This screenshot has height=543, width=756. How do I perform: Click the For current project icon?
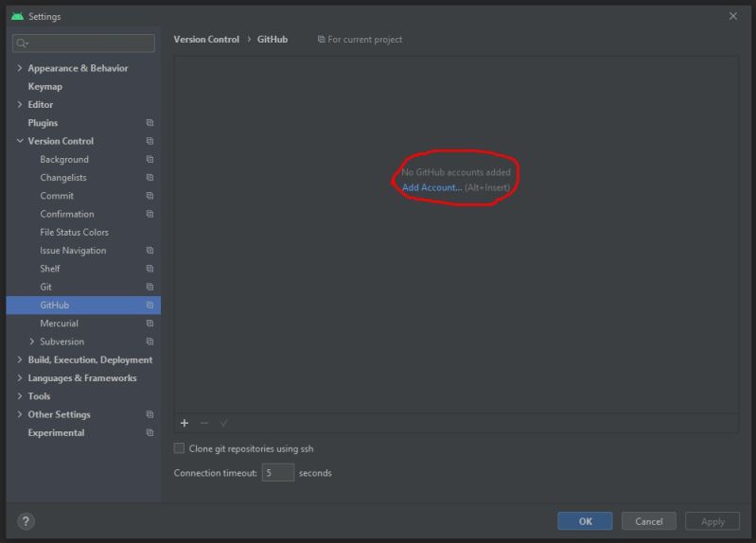click(321, 39)
